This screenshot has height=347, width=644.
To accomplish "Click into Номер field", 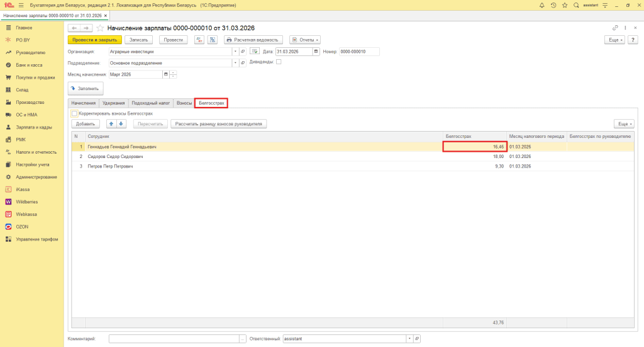I will 359,52.
